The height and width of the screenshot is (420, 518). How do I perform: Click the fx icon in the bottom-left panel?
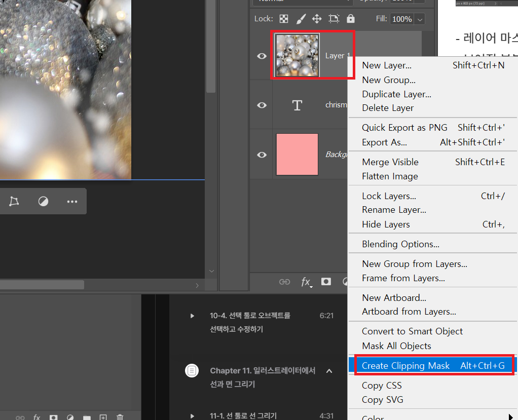(36, 417)
